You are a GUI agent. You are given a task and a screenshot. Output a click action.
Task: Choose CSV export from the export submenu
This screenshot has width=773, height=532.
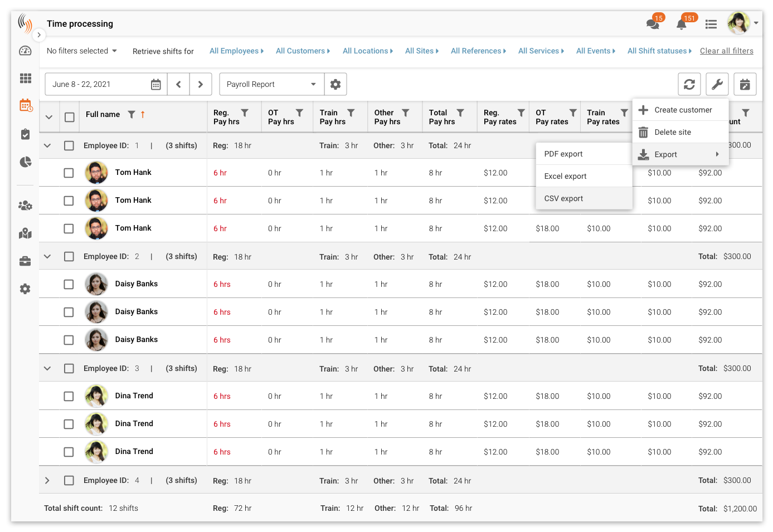pyautogui.click(x=563, y=198)
